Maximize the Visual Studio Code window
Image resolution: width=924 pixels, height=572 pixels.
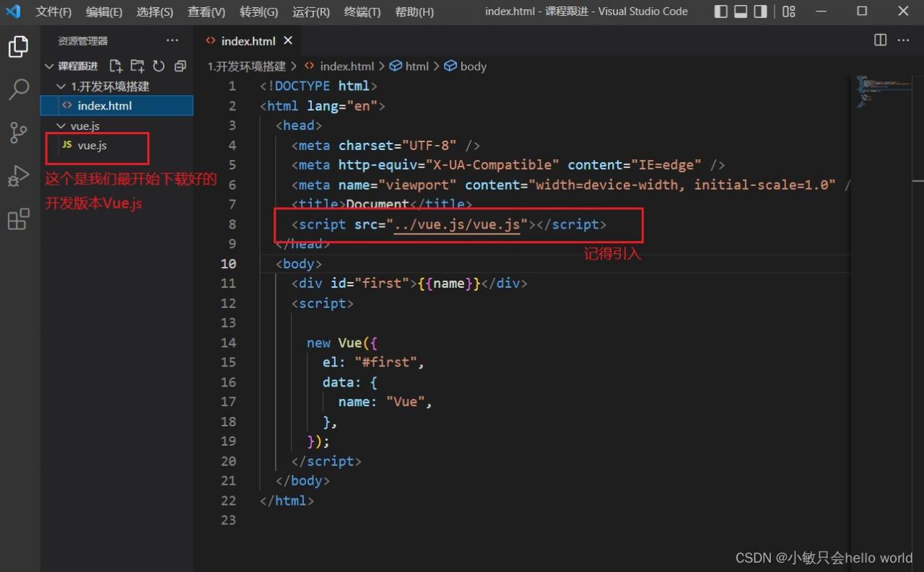862,12
